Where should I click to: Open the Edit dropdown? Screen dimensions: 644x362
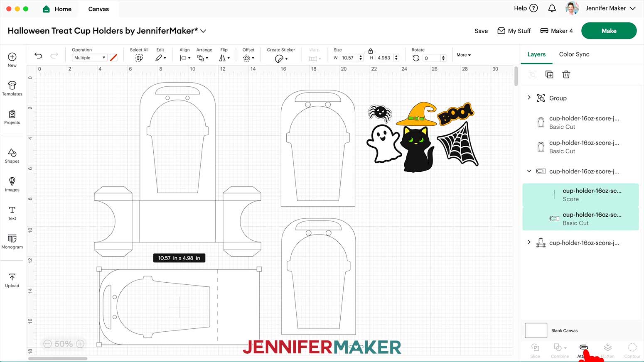161,58
